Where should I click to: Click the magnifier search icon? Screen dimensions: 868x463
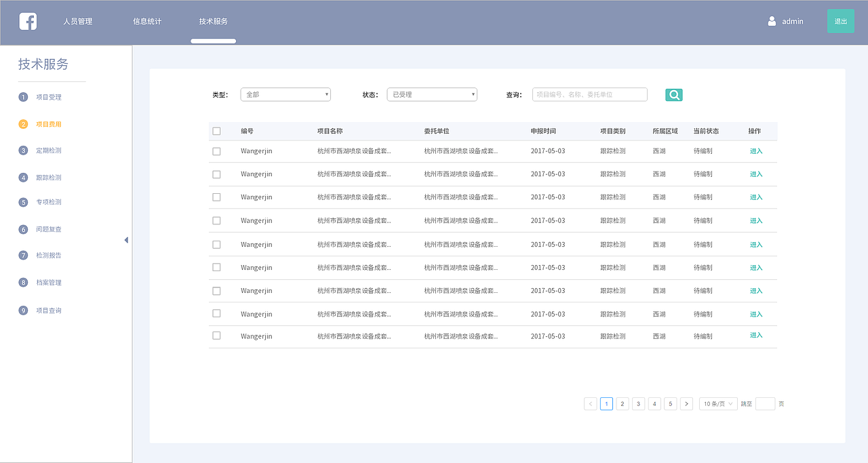pos(673,94)
